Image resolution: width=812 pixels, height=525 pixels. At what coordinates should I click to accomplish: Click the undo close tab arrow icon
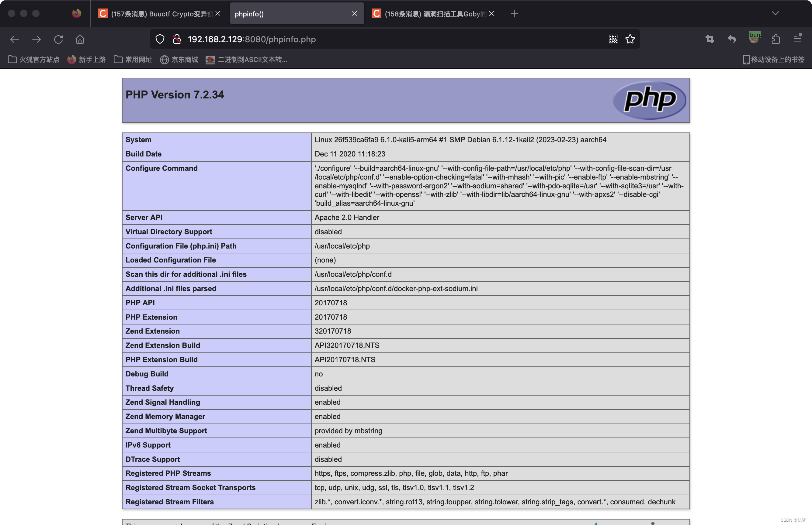coord(731,39)
